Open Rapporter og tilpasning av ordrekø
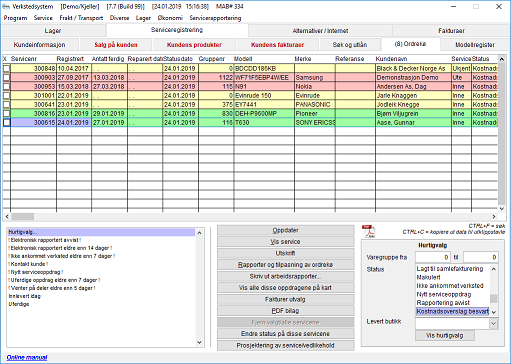The image size is (511, 364). click(285, 265)
